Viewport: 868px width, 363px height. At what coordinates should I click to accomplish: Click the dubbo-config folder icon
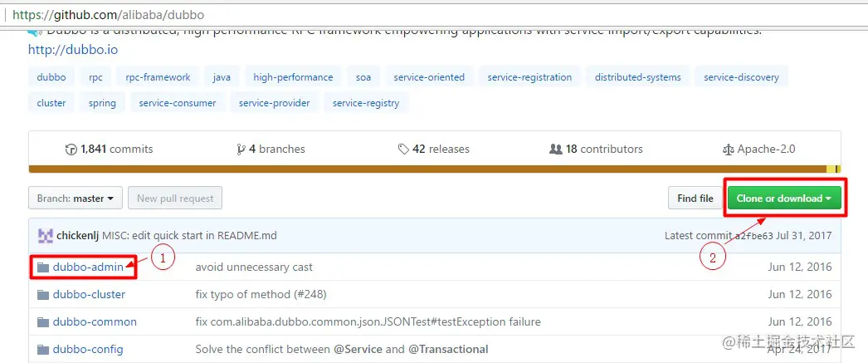(x=43, y=350)
